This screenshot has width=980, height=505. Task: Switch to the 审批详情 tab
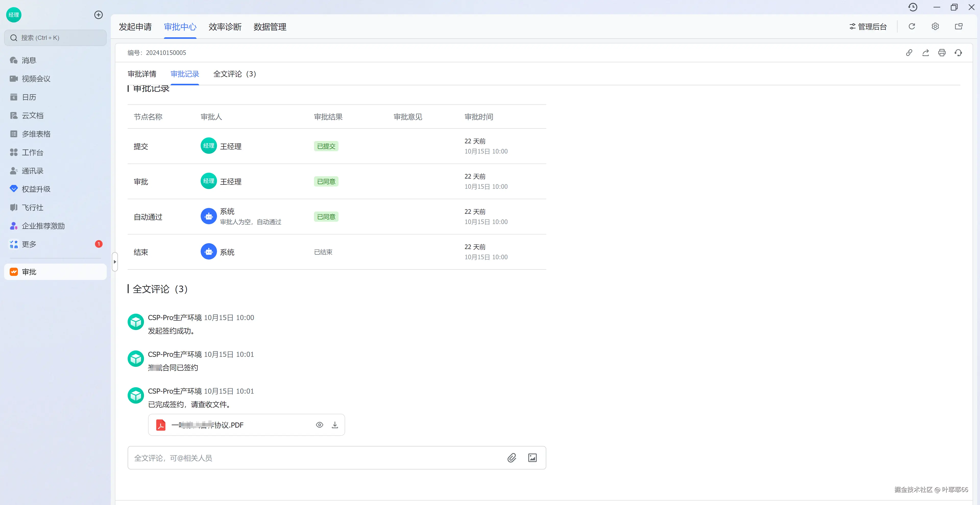pyautogui.click(x=142, y=74)
